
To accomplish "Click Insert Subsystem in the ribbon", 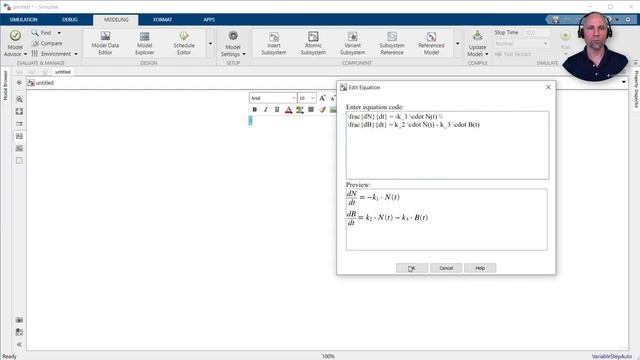I will (273, 43).
